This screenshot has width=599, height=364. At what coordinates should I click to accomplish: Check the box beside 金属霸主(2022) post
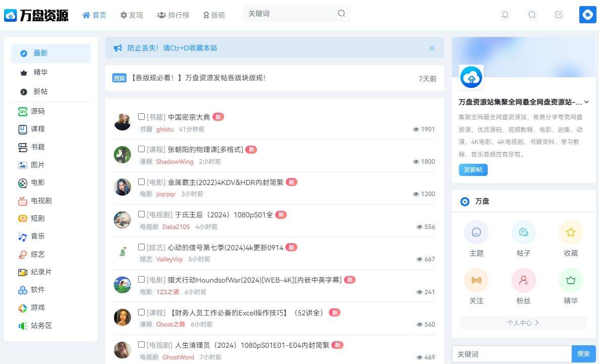141,181
